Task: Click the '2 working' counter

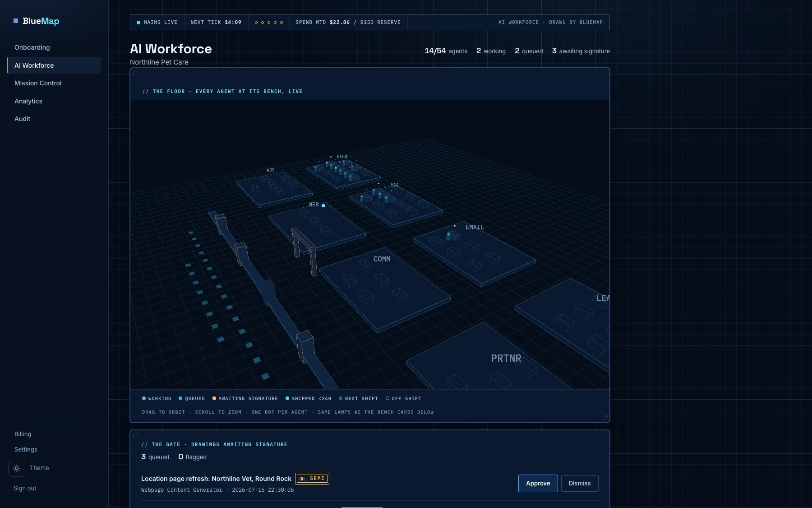Action: (491, 51)
